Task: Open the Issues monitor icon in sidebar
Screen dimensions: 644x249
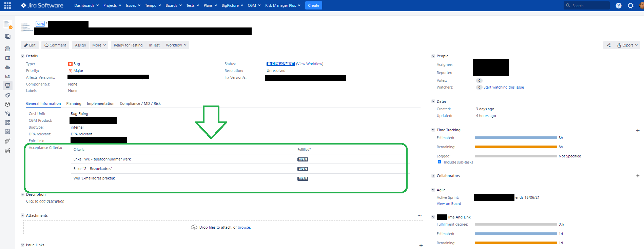Action: coord(7,85)
